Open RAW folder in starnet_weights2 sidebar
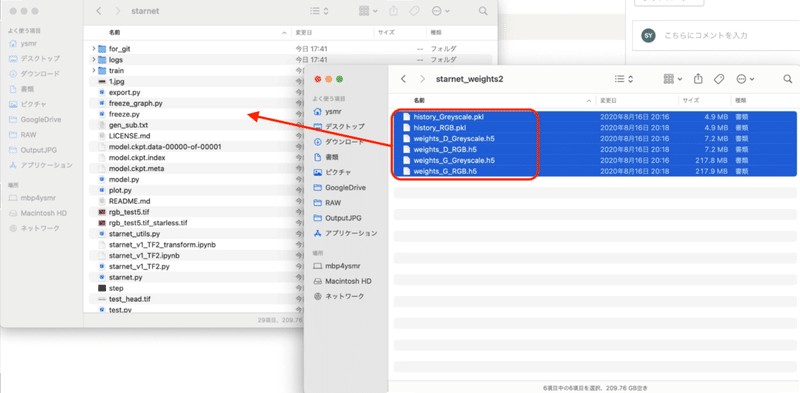 click(327, 203)
